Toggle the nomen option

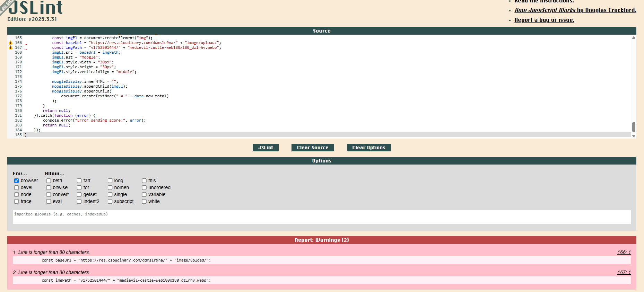(x=110, y=187)
